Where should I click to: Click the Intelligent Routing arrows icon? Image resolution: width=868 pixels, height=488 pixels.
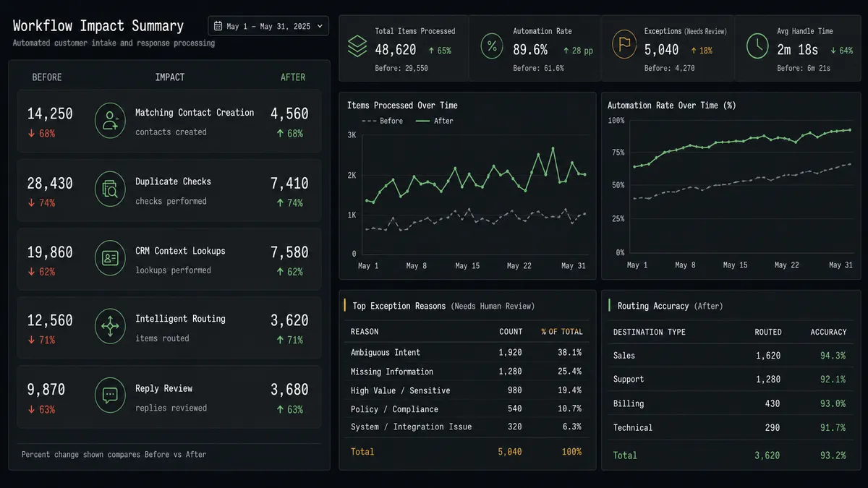click(x=110, y=327)
